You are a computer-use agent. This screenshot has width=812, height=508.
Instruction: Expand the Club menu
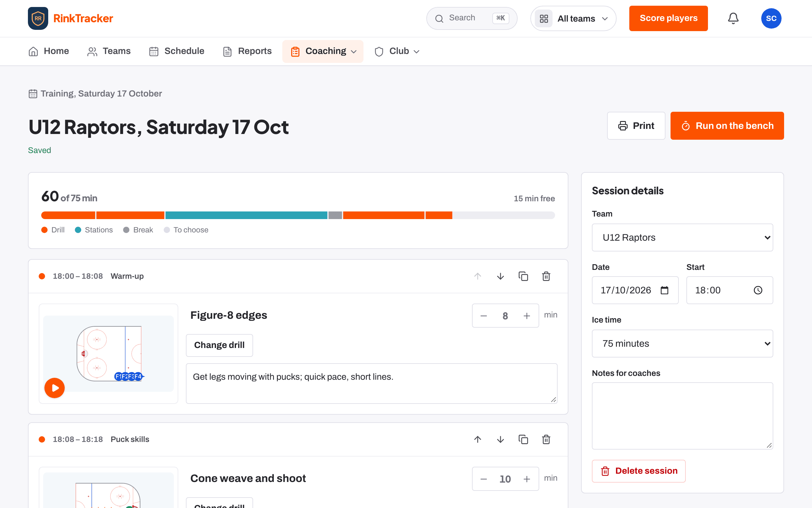[397, 51]
